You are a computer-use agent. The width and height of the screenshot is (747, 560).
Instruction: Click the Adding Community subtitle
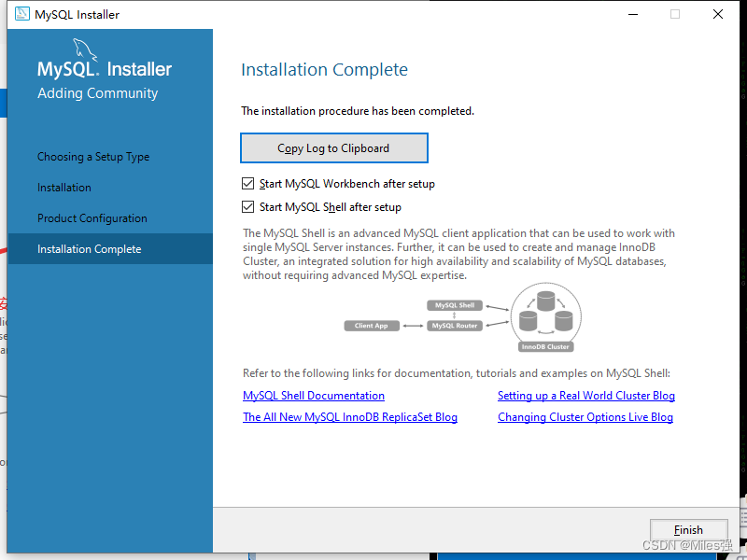tap(98, 93)
